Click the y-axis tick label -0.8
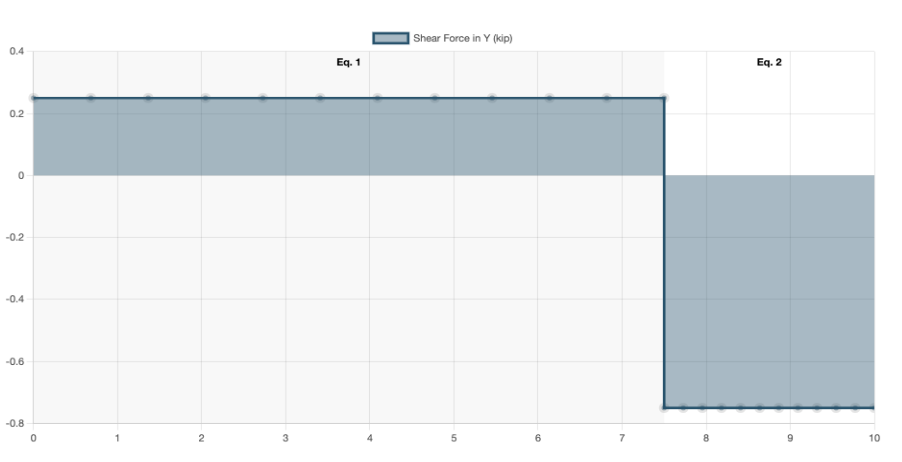Viewport: 902px width, 462px height. tap(16, 423)
